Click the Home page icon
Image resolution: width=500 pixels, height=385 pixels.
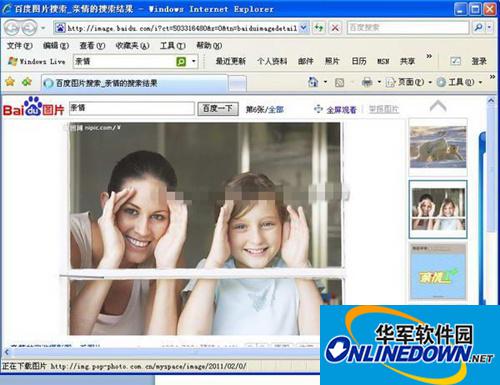313,82
